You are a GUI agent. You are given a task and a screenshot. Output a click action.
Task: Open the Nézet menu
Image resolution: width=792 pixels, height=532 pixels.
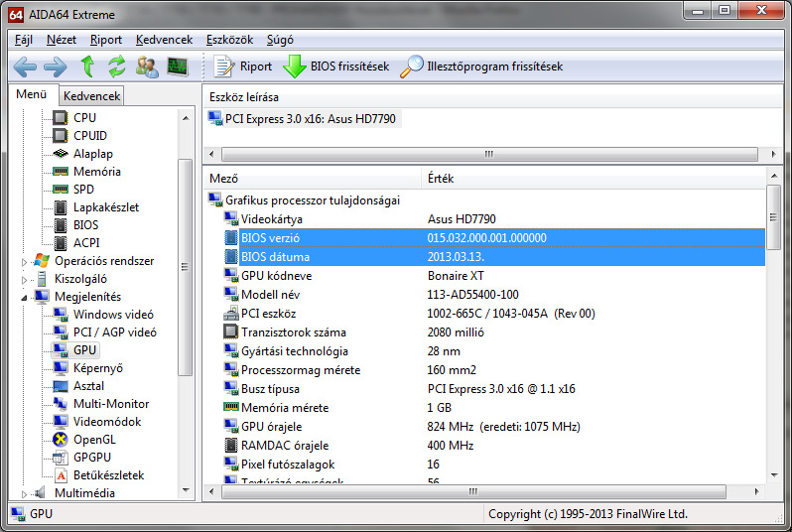point(62,40)
